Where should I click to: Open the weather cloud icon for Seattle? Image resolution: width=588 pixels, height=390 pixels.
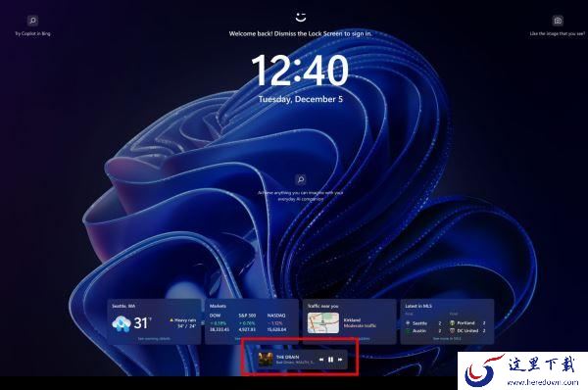point(122,323)
